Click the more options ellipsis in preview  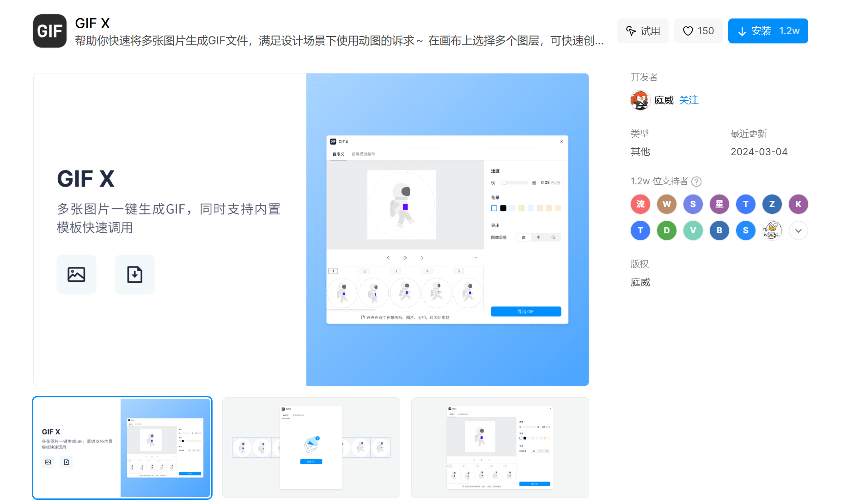(475, 258)
